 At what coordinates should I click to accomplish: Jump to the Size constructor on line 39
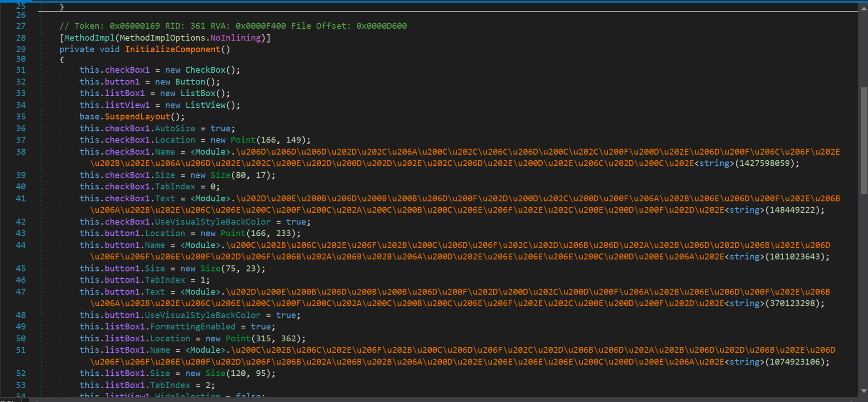(220, 175)
